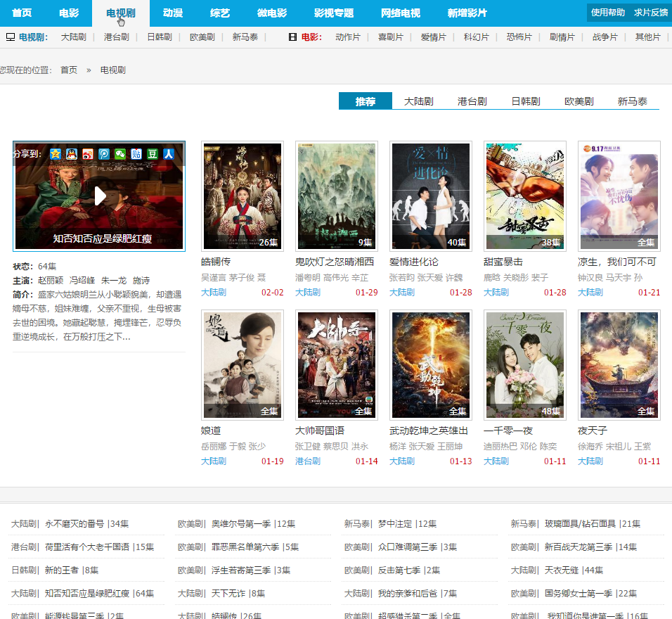Go to 首页 in the breadcrumb
Viewport: 672px width, 619px height.
click(x=69, y=70)
